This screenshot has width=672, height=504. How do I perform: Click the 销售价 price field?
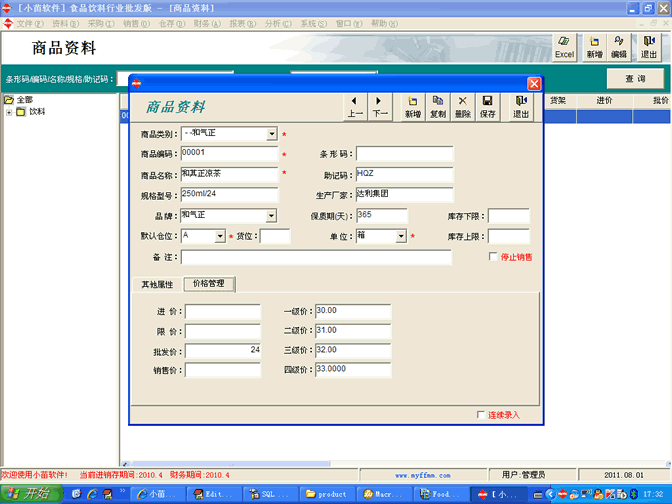(x=222, y=370)
